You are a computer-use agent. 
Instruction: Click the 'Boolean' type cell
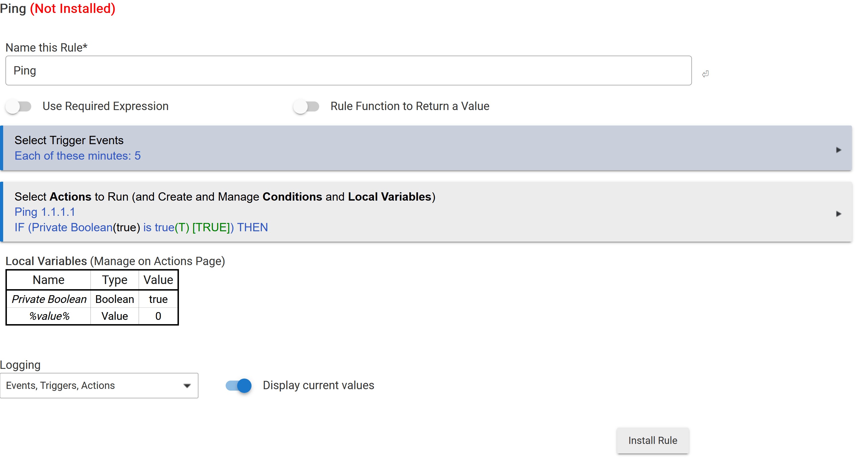115,299
